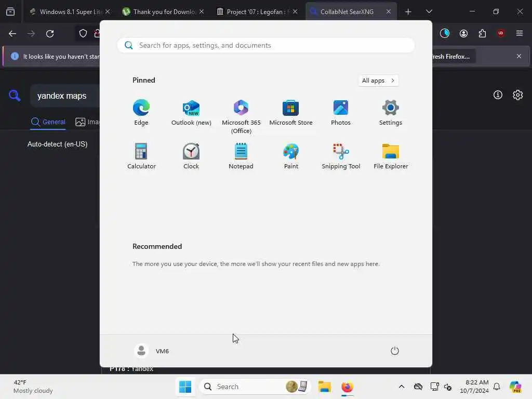Open Settings pinned app

(x=391, y=113)
